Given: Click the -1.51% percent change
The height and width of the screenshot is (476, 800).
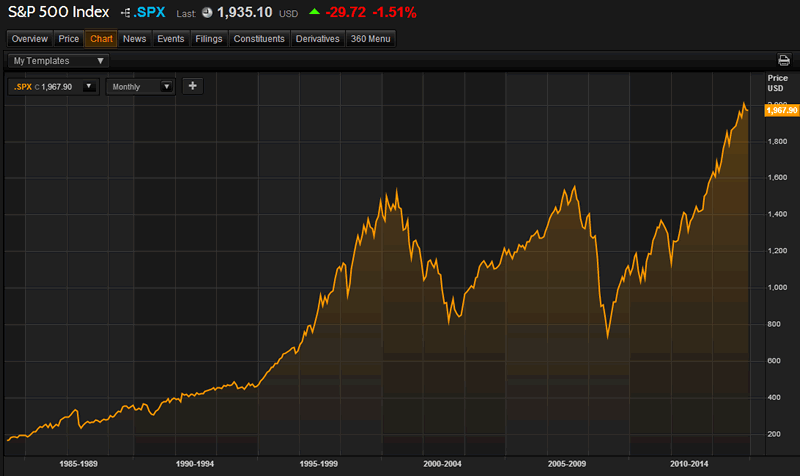Looking at the screenshot, I should [x=394, y=12].
